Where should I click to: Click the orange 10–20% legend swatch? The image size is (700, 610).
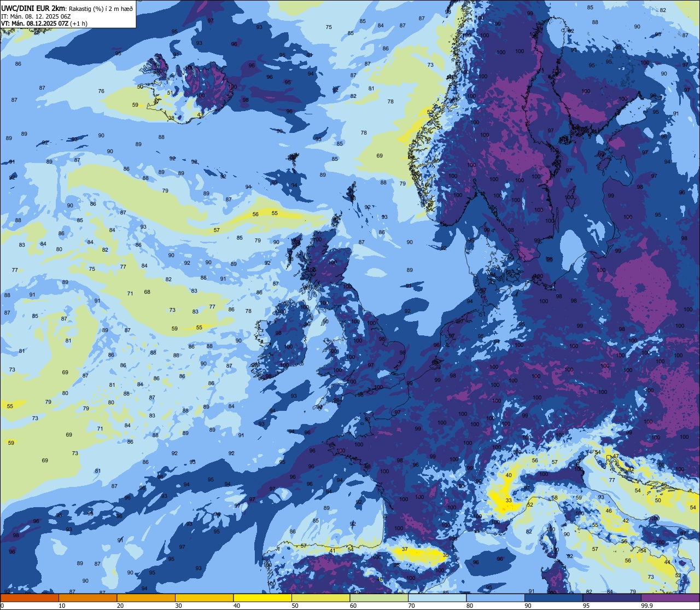point(87,597)
